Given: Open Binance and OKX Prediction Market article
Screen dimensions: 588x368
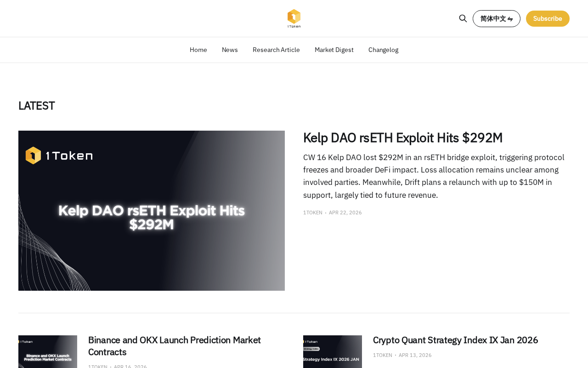Looking at the screenshot, I should [x=175, y=346].
